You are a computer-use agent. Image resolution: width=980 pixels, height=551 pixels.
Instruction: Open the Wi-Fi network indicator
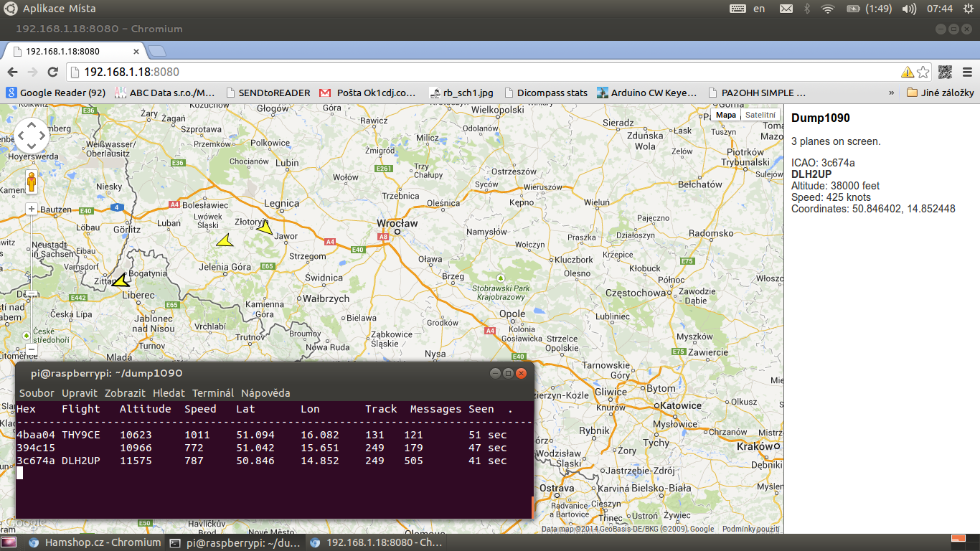click(828, 9)
